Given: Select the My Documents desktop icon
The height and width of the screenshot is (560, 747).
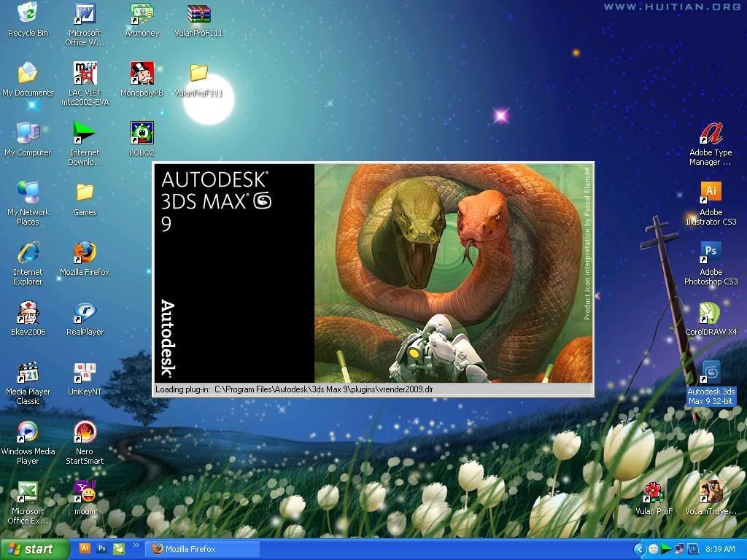Looking at the screenshot, I should (28, 79).
